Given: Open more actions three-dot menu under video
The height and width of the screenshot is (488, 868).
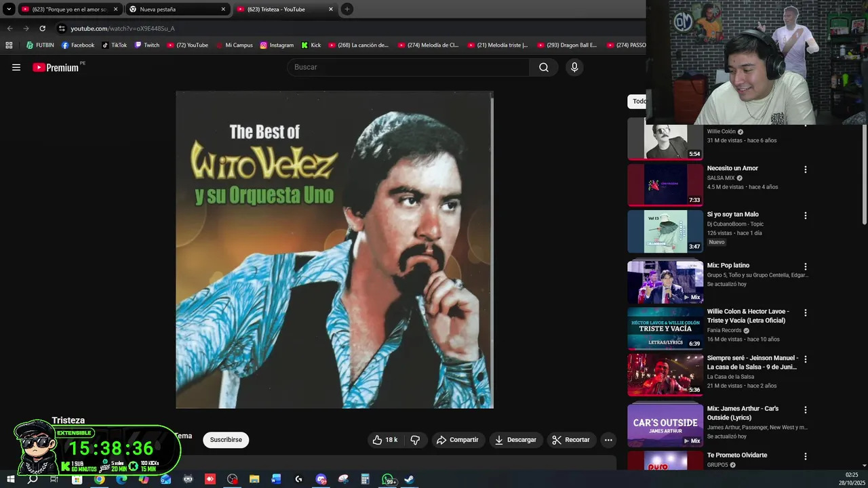Looking at the screenshot, I should 608,440.
